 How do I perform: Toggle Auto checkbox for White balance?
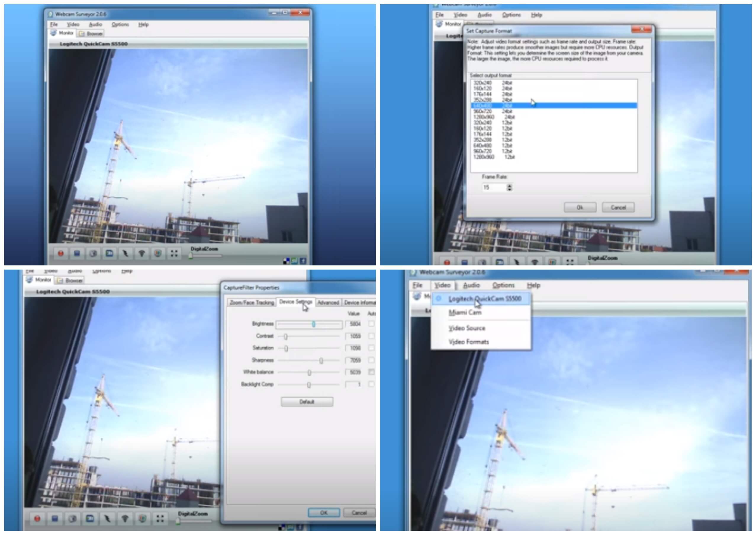(x=371, y=372)
